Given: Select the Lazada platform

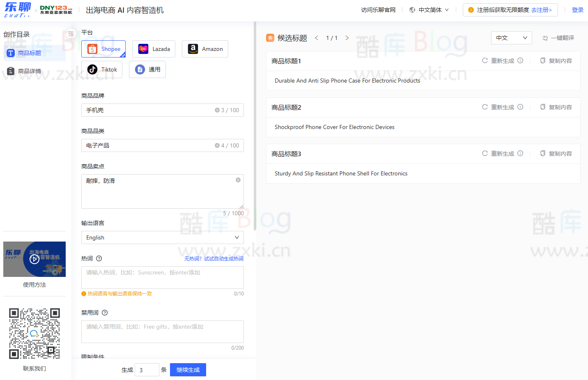Looking at the screenshot, I should pos(154,48).
